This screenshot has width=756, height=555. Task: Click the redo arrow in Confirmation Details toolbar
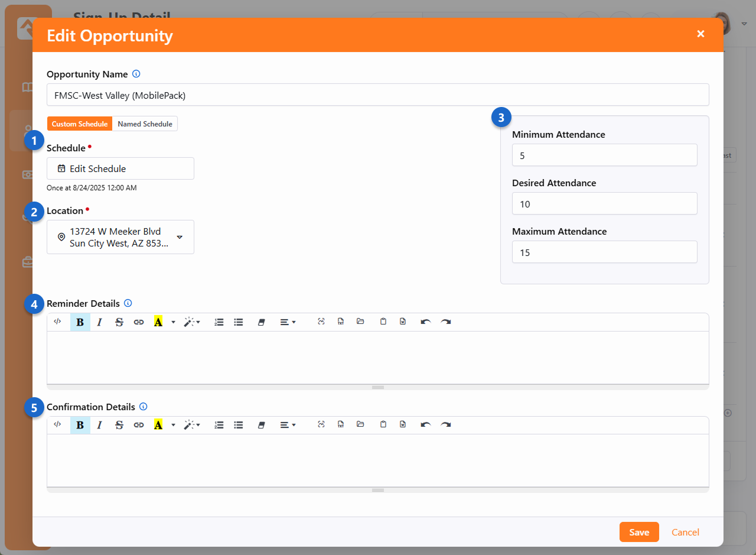tap(445, 425)
